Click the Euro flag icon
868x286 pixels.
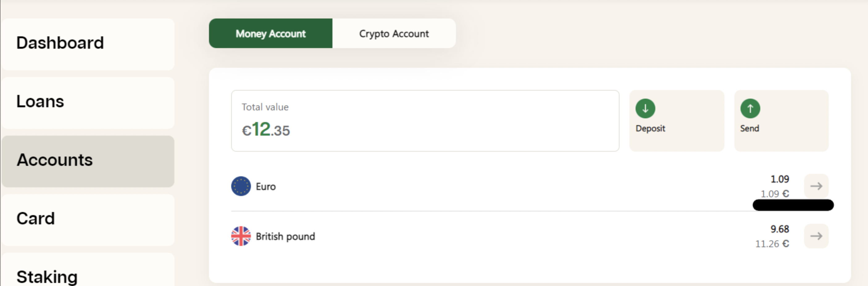[241, 186]
